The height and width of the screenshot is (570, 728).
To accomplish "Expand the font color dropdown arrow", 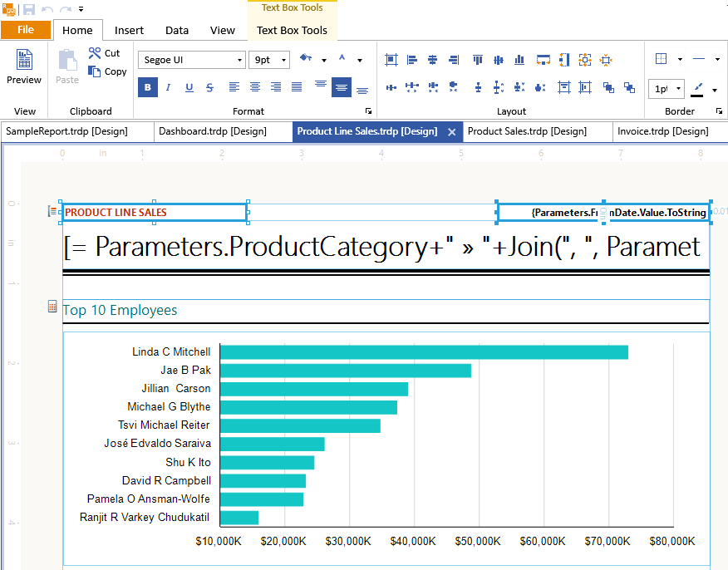I will [359, 61].
